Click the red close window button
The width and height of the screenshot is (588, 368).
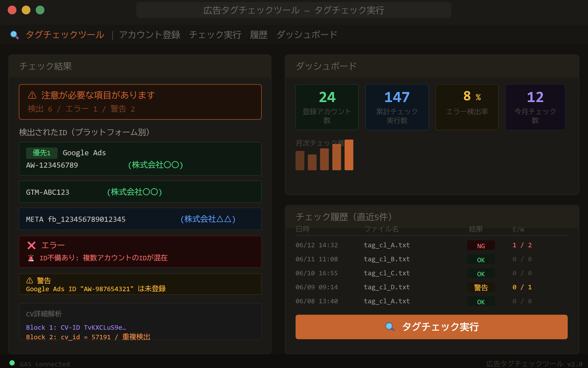12,10
